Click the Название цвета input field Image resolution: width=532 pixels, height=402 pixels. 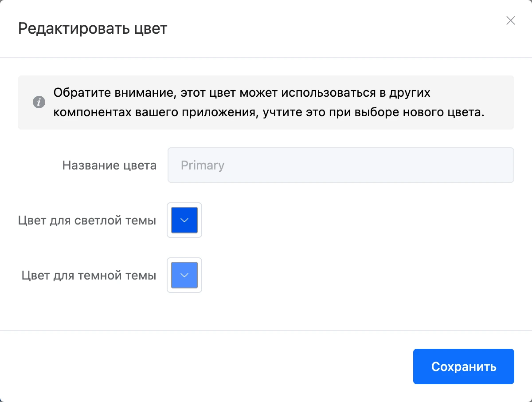[341, 165]
